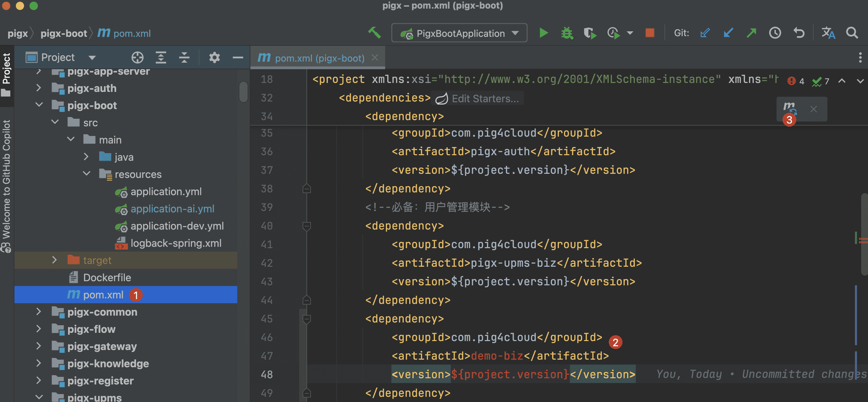Click the profiler run icon
868x402 pixels.
pos(614,33)
